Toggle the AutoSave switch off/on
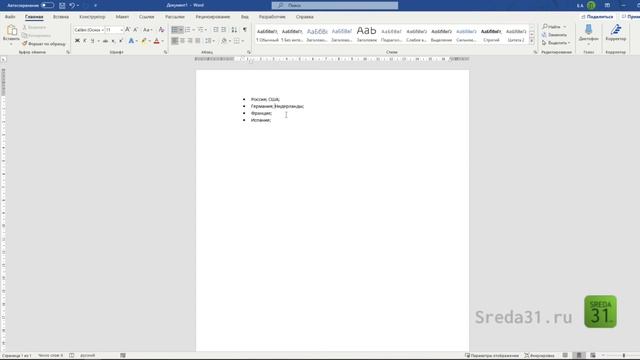 coord(47,5)
